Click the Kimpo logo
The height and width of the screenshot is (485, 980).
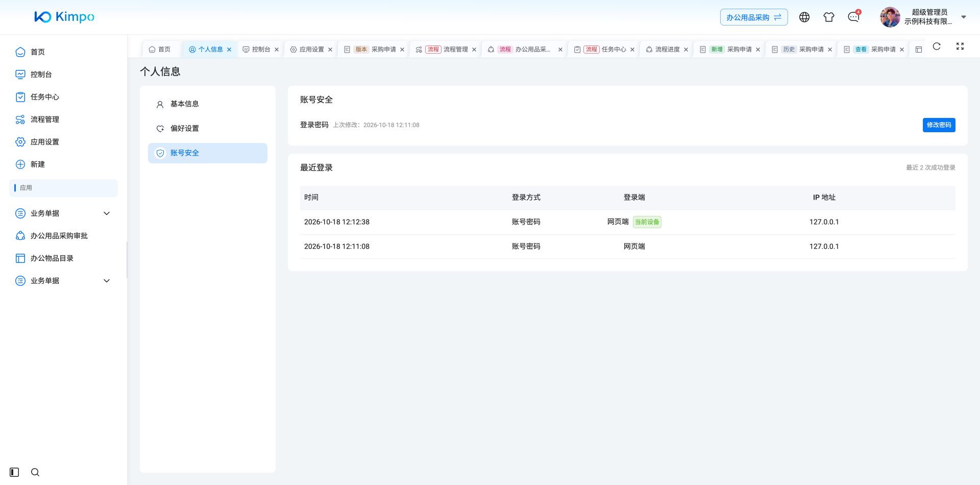(64, 17)
